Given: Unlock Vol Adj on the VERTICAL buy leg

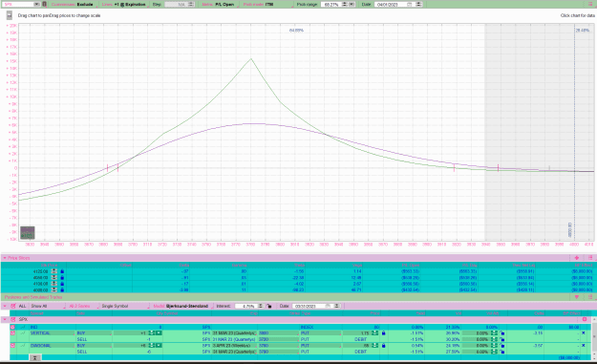Looking at the screenshot, I should (x=502, y=333).
